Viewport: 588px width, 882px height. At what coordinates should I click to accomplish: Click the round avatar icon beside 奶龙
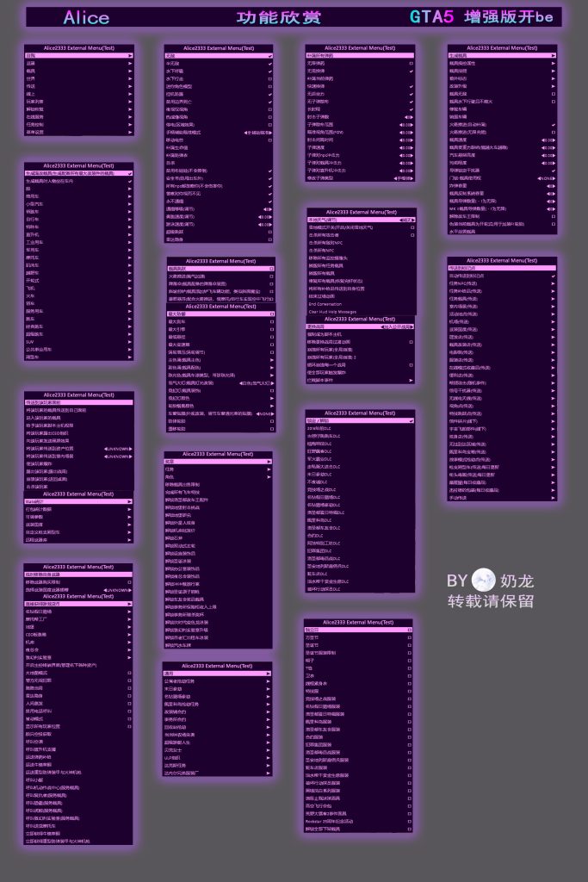[485, 581]
